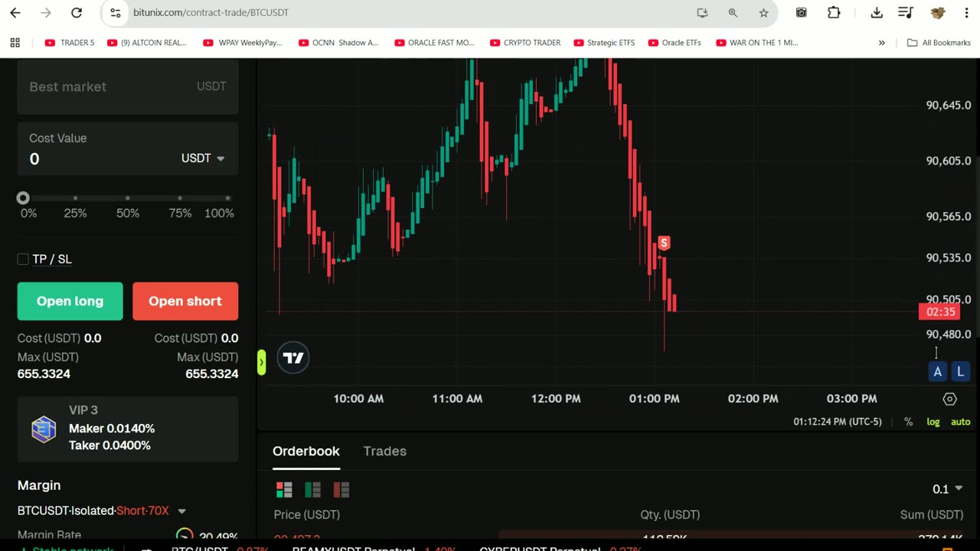The height and width of the screenshot is (551, 980).
Task: Set the size slider to 25%
Action: (x=75, y=198)
